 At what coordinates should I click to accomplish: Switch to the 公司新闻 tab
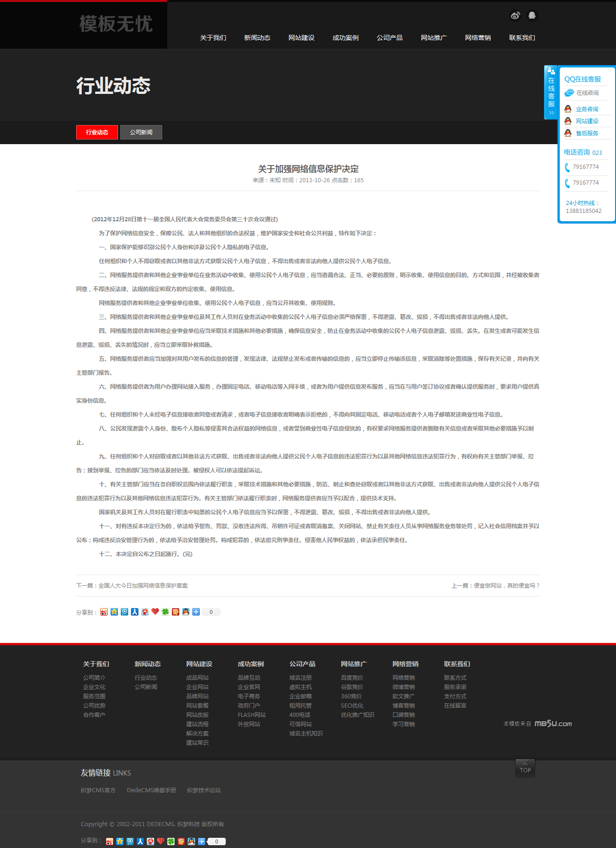point(141,132)
